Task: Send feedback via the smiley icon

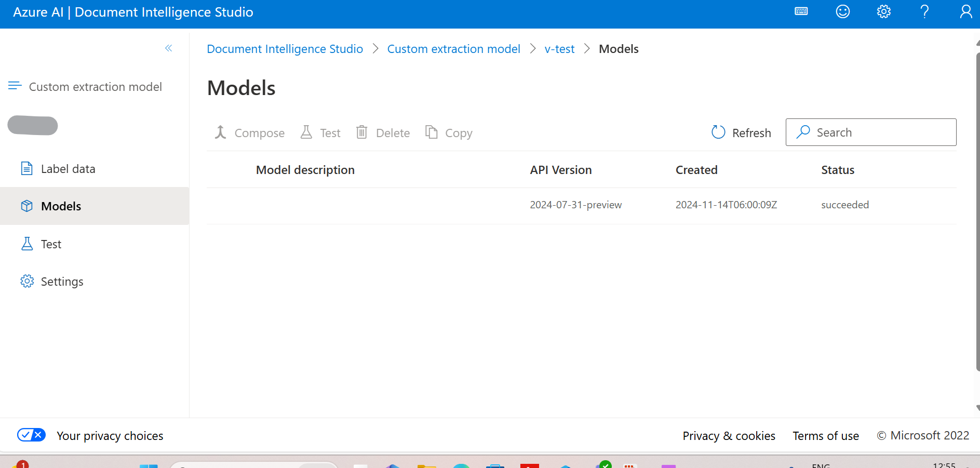Action: coord(842,11)
